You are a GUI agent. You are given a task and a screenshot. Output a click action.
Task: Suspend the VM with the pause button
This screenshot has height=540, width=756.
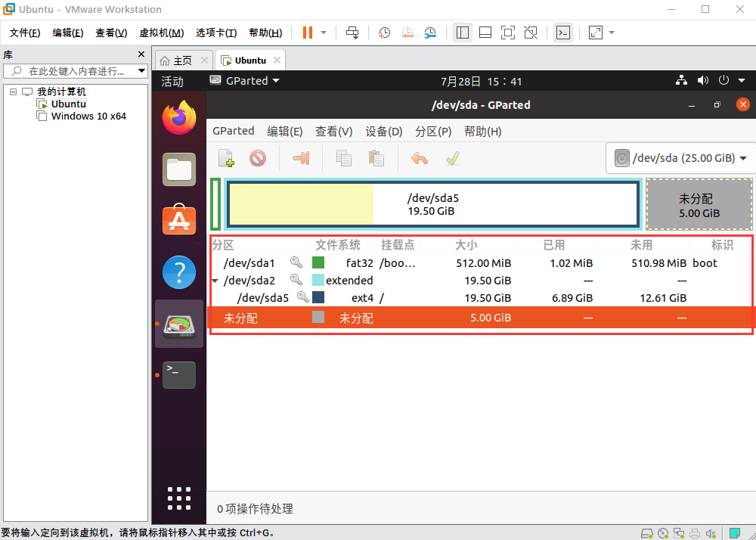point(306,33)
